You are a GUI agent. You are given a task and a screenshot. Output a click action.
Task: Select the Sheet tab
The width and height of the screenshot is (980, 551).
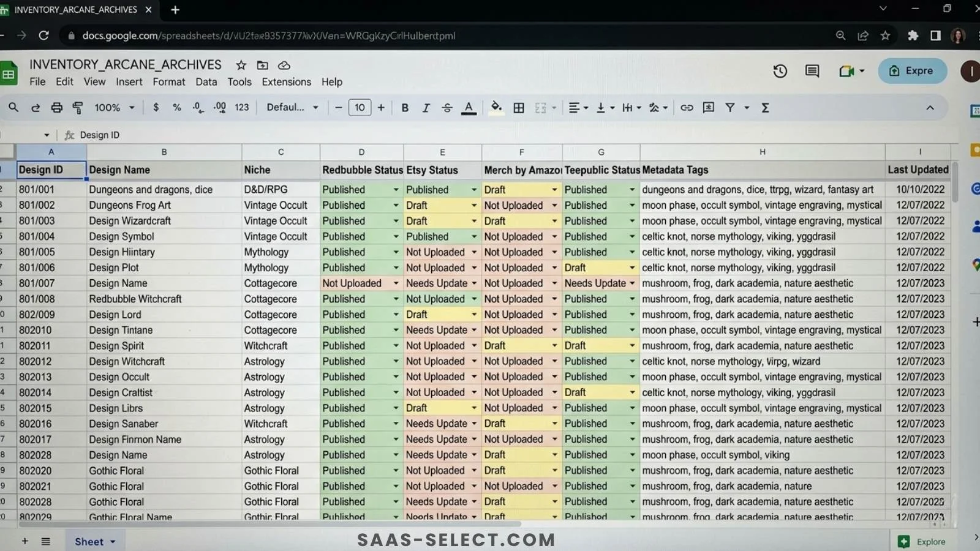[95, 542]
